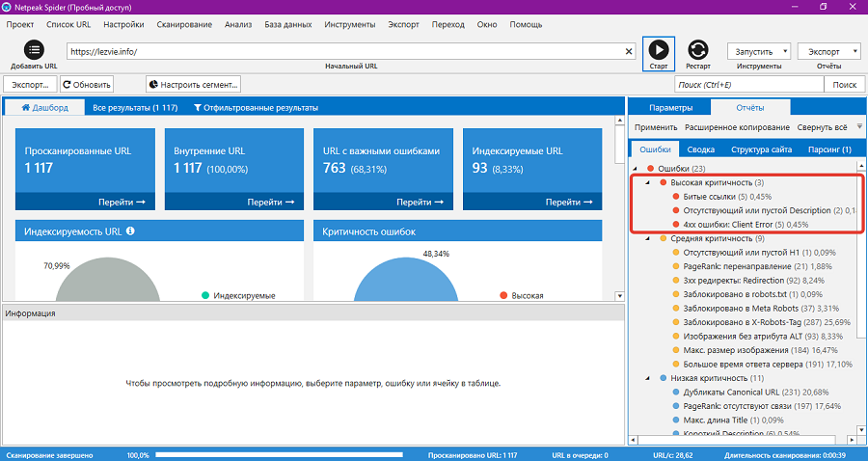Click the Обновить button
This screenshot has height=461, width=868.
coord(87,85)
